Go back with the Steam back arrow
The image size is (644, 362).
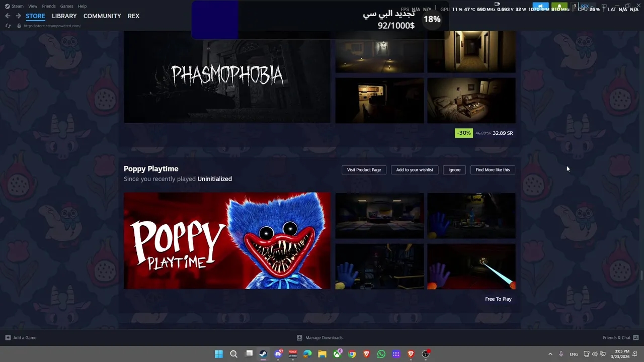click(8, 16)
